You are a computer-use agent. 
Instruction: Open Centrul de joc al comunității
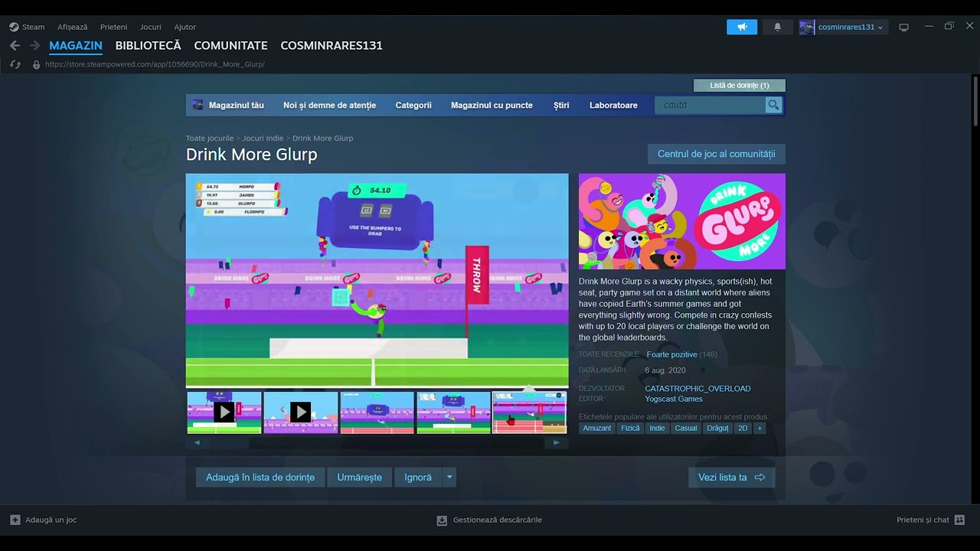pos(717,154)
